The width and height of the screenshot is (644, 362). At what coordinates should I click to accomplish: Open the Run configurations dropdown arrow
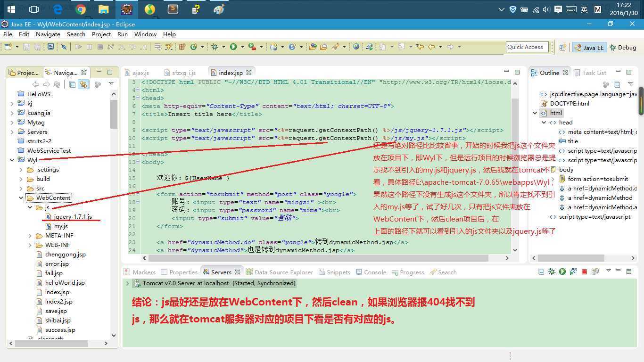(x=241, y=47)
